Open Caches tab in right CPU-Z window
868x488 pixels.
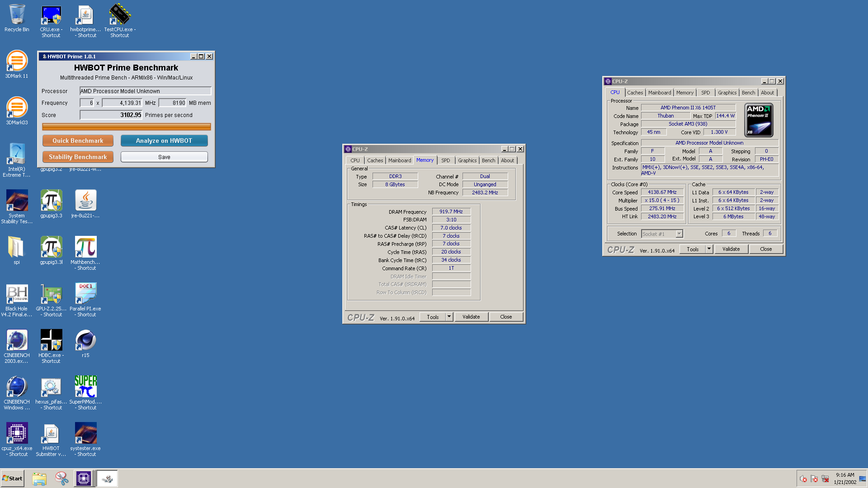635,93
